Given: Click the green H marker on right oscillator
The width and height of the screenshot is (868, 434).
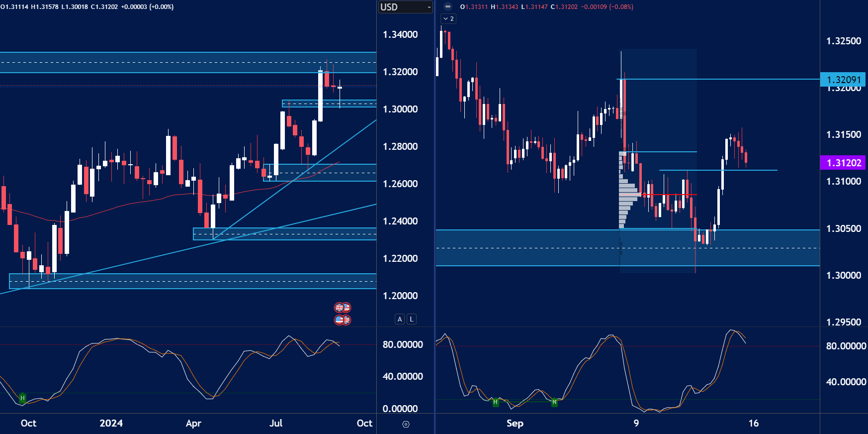Looking at the screenshot, I should point(495,402).
